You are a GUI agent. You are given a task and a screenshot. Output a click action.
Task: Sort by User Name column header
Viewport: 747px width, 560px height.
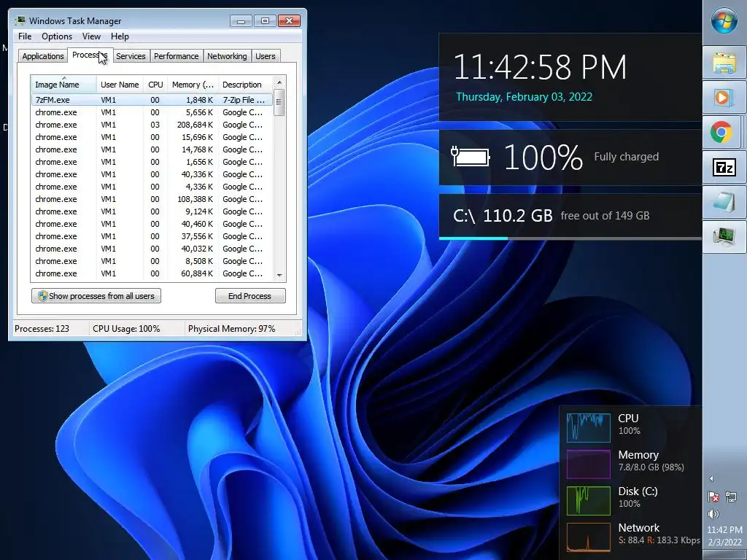click(x=120, y=85)
